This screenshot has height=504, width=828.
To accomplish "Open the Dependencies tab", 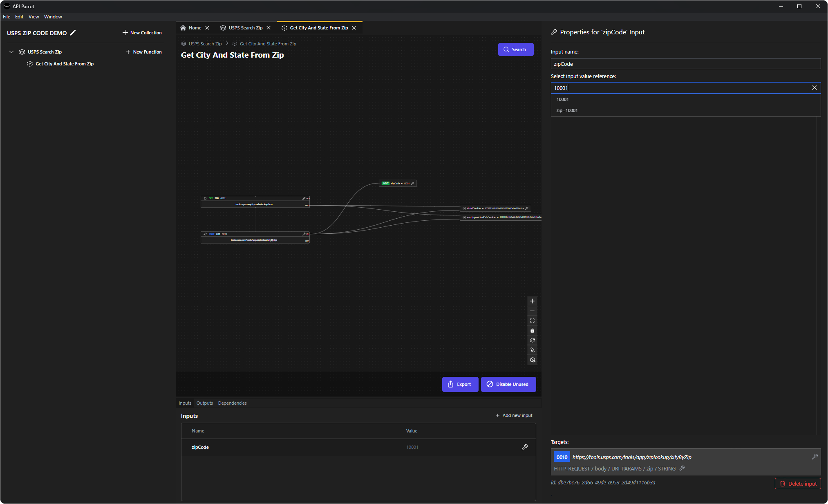I will point(232,403).
